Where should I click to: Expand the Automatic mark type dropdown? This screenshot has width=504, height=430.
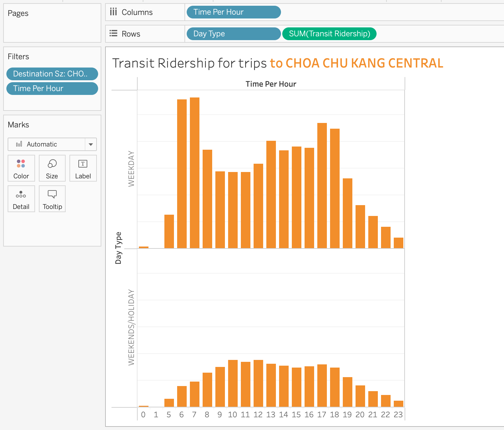pos(47,144)
